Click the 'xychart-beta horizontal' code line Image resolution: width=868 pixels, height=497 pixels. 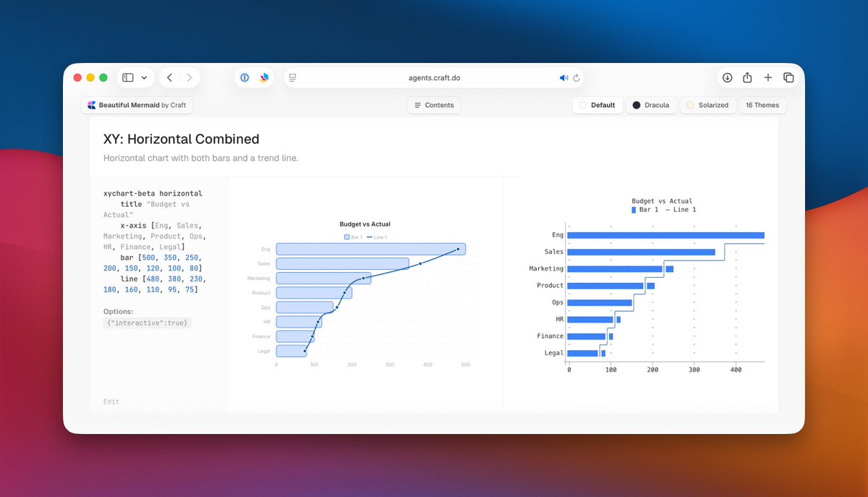pos(153,194)
